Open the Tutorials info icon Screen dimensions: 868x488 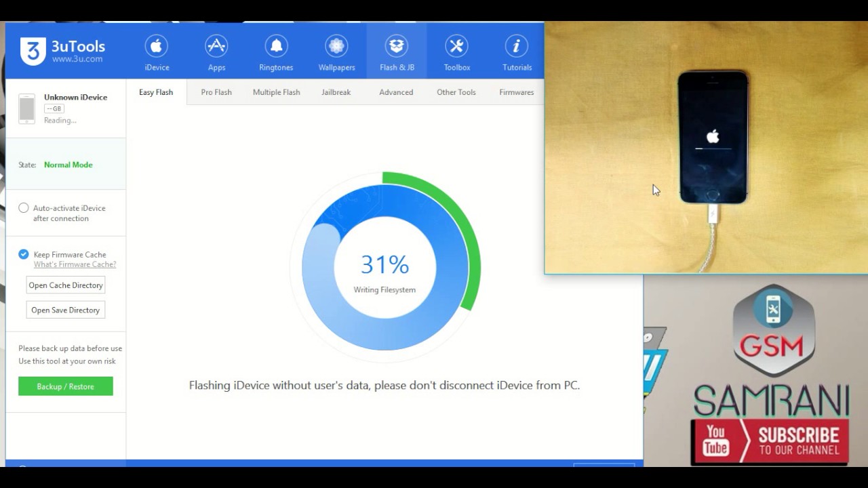517,46
